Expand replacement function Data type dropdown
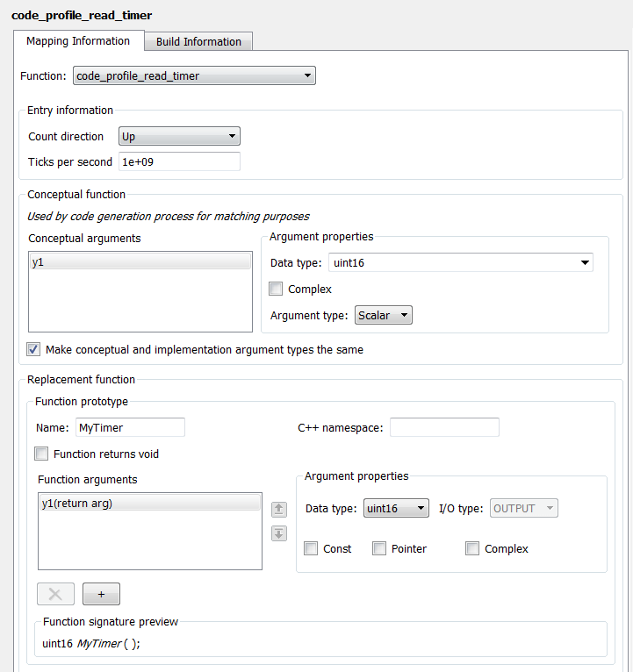The height and width of the screenshot is (672, 633). [396, 508]
